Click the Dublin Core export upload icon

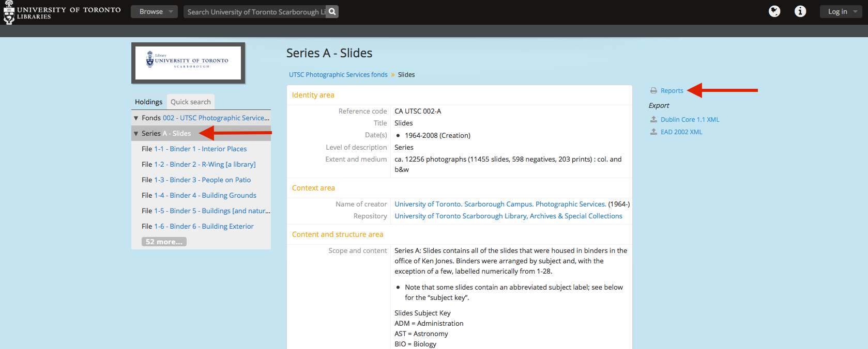click(653, 119)
